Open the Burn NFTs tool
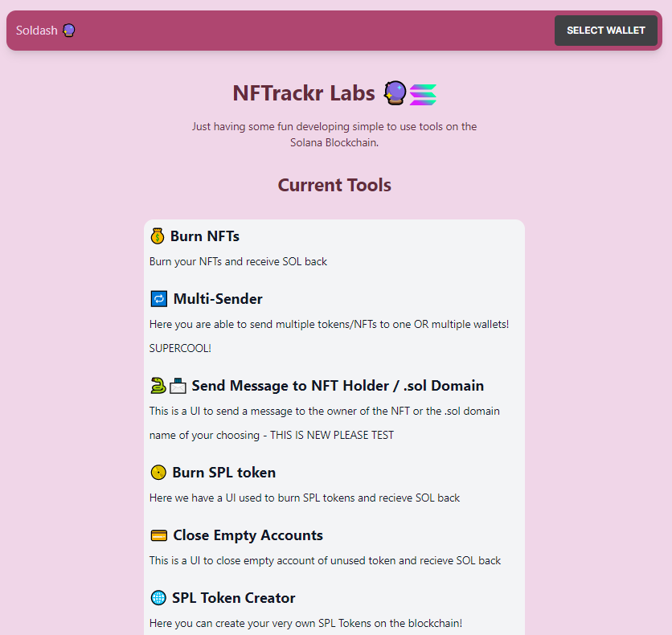The image size is (672, 635). (205, 236)
